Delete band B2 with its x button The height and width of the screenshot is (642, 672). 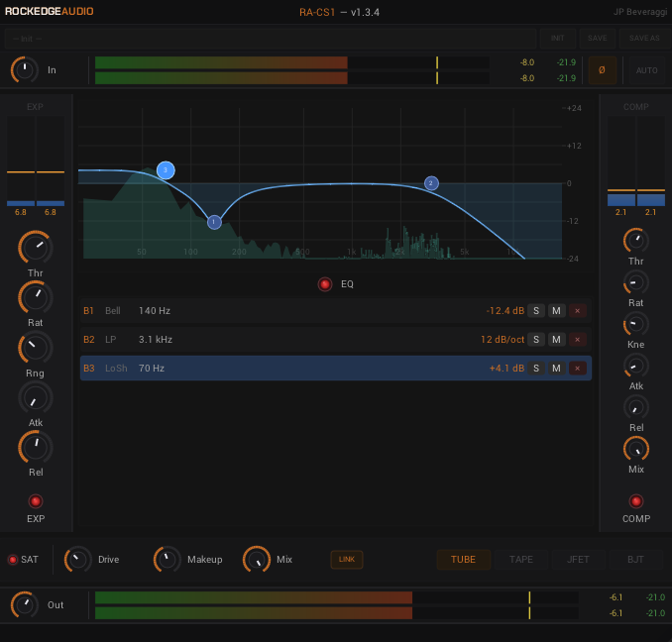(577, 339)
